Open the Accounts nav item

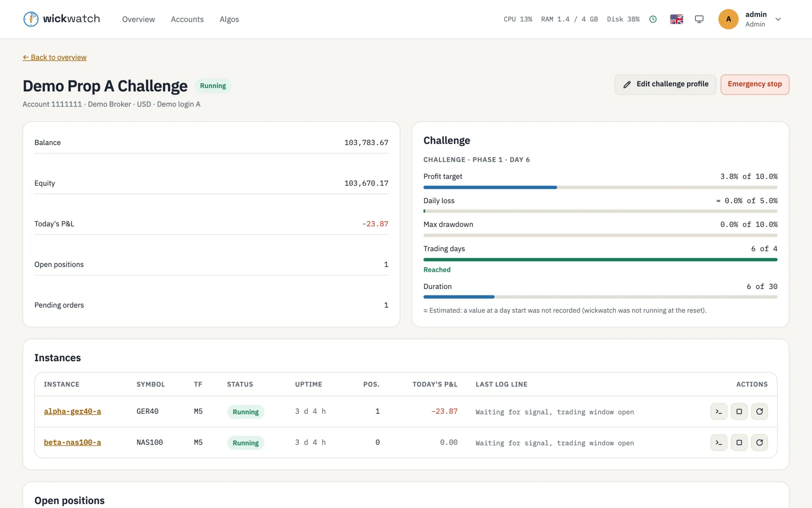pyautogui.click(x=187, y=19)
